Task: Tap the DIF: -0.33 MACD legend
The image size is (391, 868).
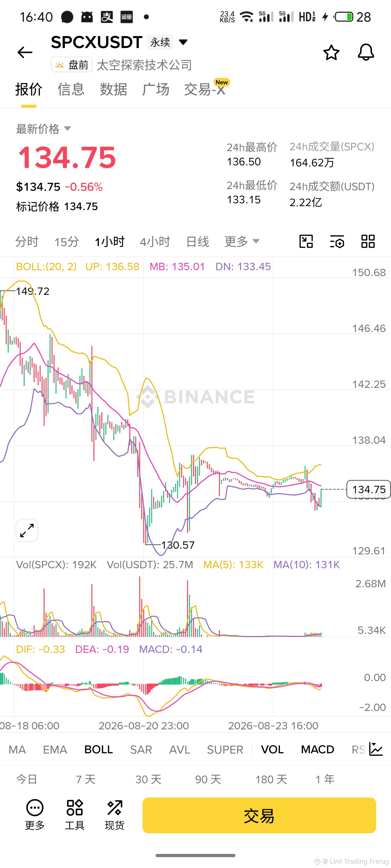Action: click(40, 649)
